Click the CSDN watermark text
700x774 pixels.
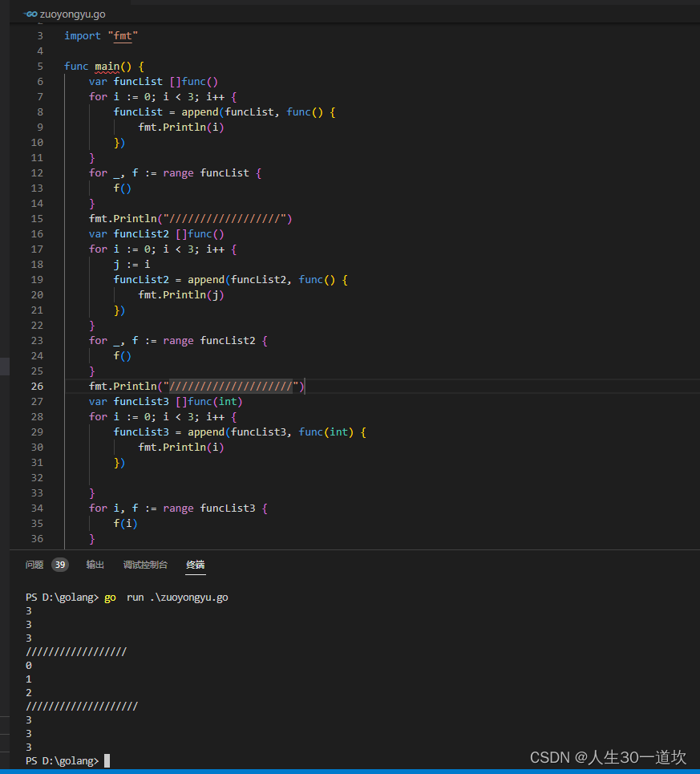pyautogui.click(x=608, y=757)
